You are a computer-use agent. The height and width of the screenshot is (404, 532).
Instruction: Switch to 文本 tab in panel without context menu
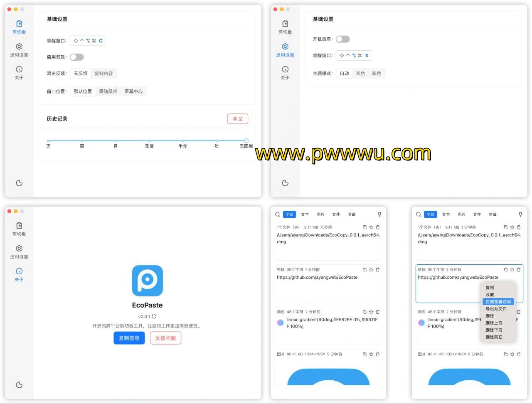[x=305, y=214]
